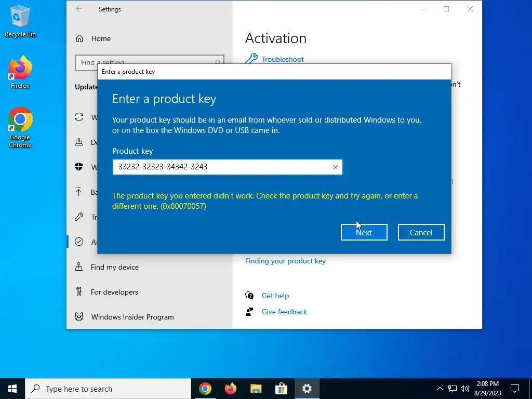Open Delivery Optimization icon in sidebar

pos(79,142)
